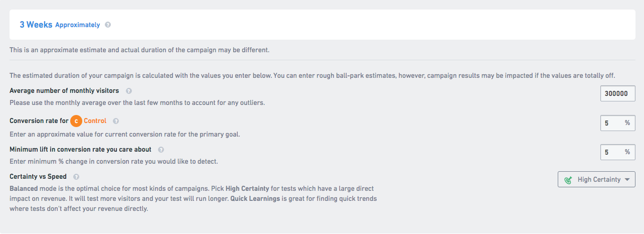Click the green target icon in certainty selector
Screen dimensions: 644x234
tap(568, 180)
